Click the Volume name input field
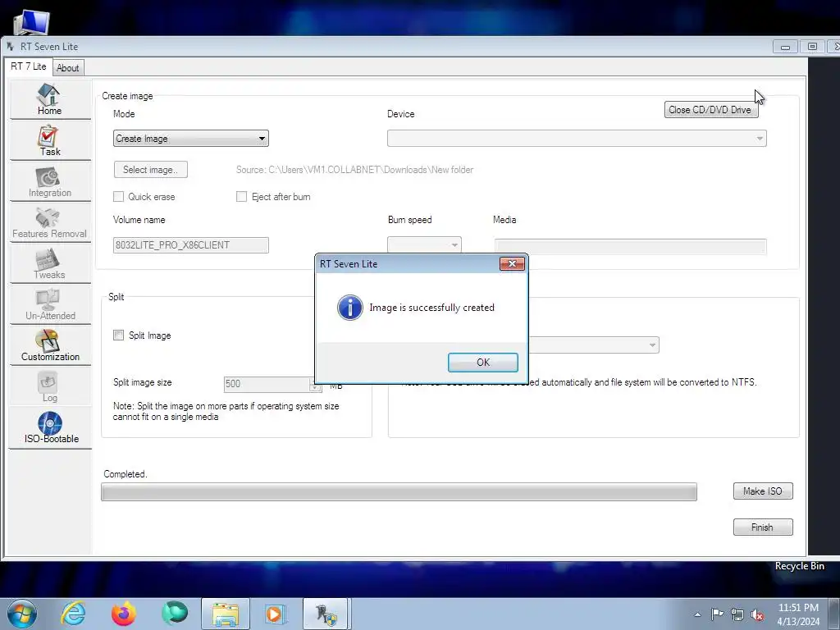 pyautogui.click(x=190, y=245)
